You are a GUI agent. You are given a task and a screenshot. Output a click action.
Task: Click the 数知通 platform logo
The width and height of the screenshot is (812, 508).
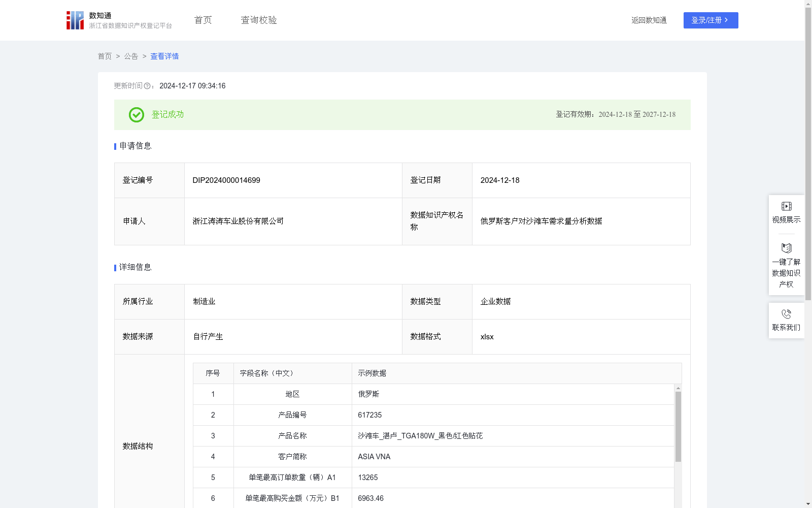[x=119, y=20]
